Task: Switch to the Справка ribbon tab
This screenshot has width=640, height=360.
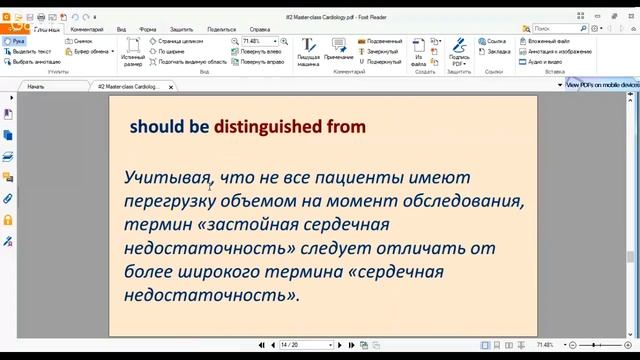Action: point(260,29)
